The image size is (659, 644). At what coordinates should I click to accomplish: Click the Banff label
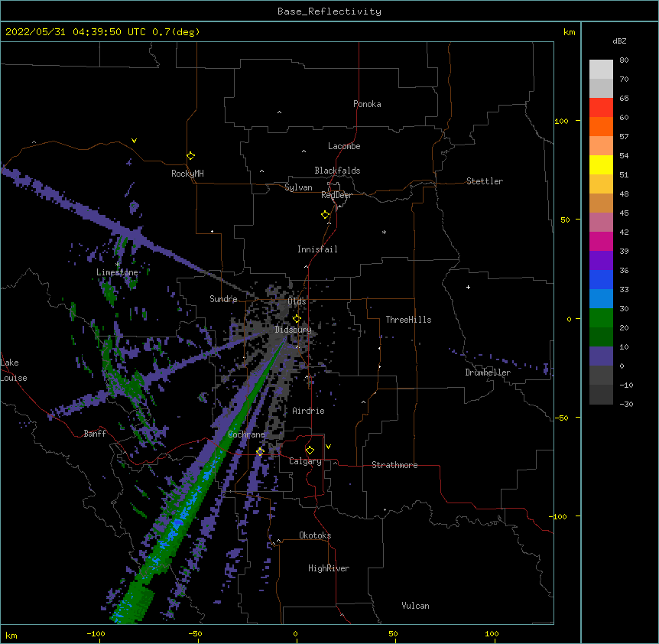pos(95,434)
